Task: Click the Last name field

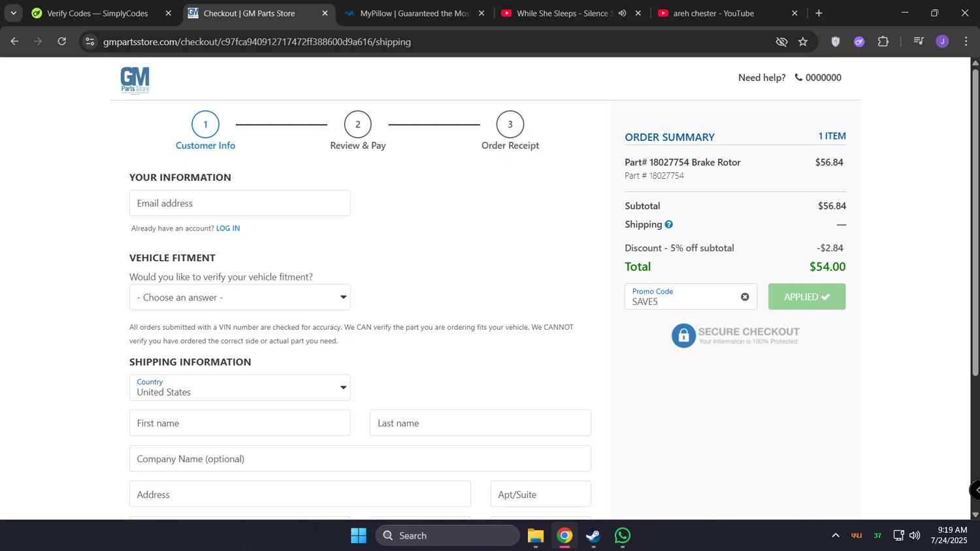Action: 480,423
